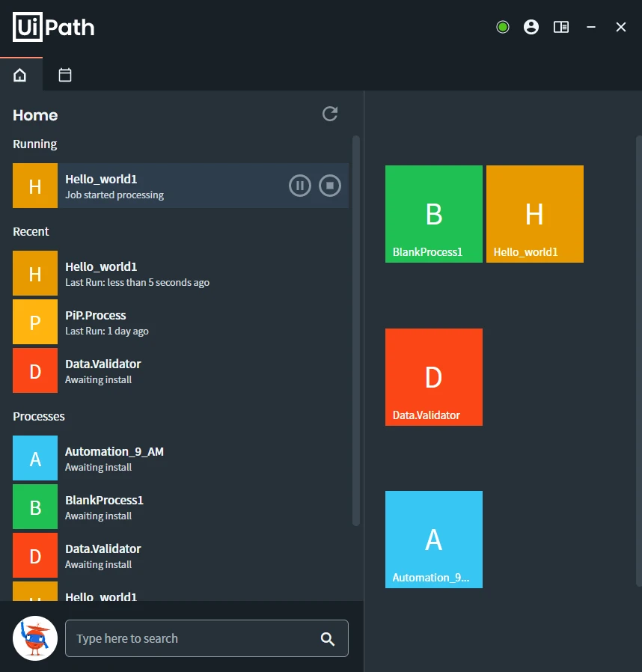Select H icon of recent Hello_world1
The height and width of the screenshot is (672, 642).
[x=35, y=273]
